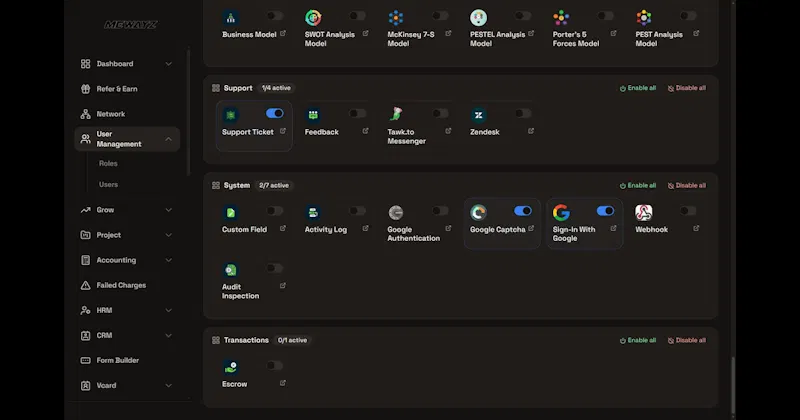Screen dimensions: 800x420
Task: Click Enable all in Transactions section
Action: point(638,340)
